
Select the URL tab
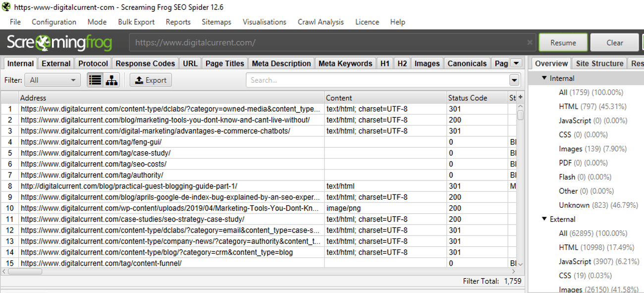[190, 63]
